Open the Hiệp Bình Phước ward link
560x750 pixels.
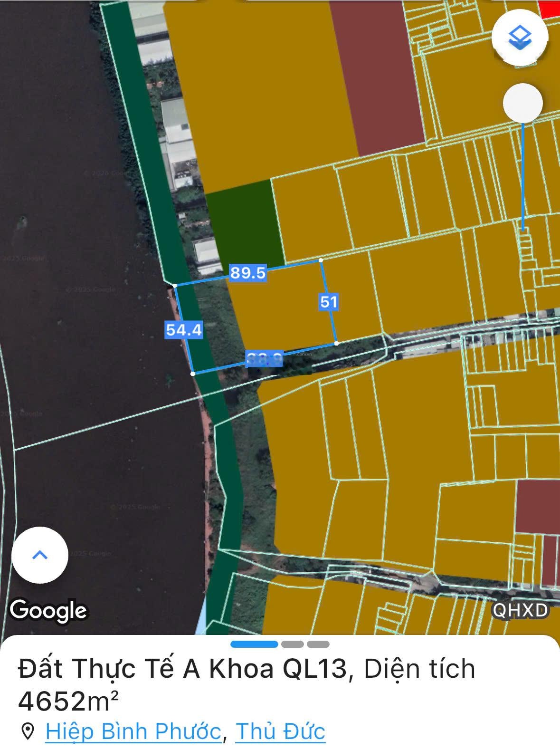tap(133, 731)
